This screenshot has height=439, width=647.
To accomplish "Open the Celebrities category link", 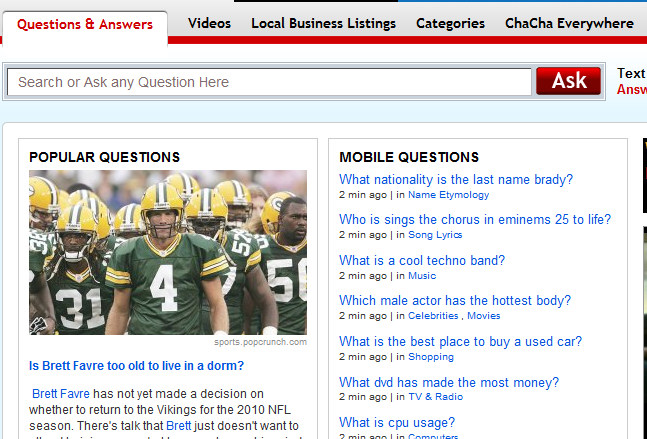I will [433, 316].
